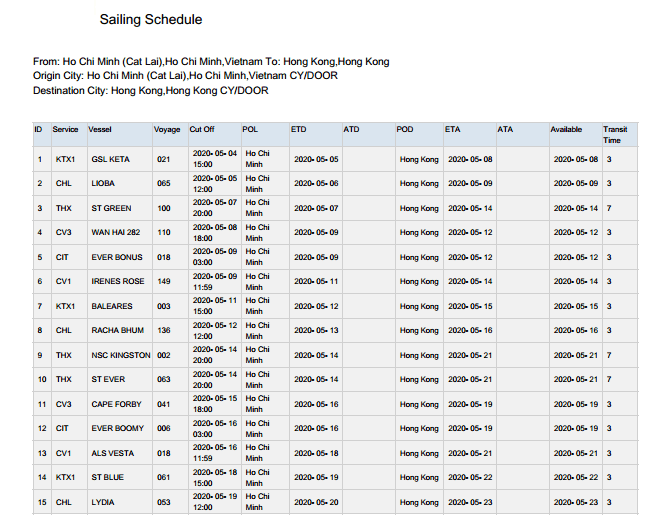Select the LYDIA vessel cell

pyautogui.click(x=104, y=502)
